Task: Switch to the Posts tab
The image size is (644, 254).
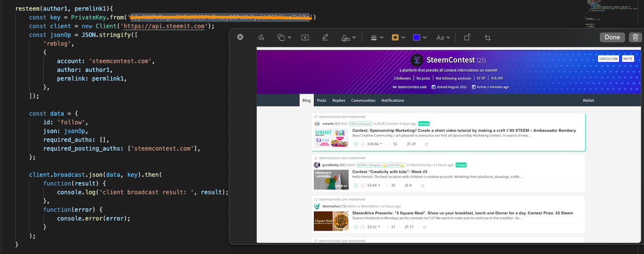Action: [322, 101]
